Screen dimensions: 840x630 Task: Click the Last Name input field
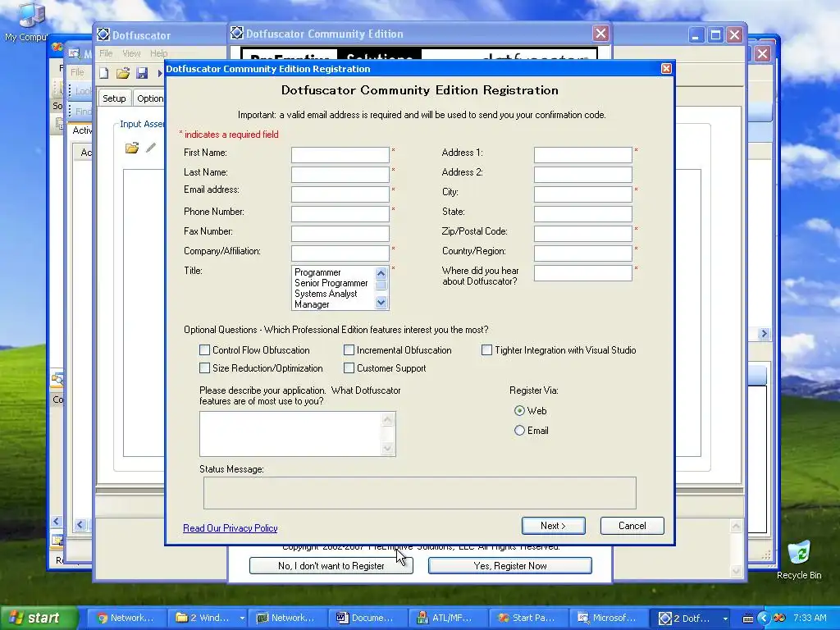click(x=340, y=175)
